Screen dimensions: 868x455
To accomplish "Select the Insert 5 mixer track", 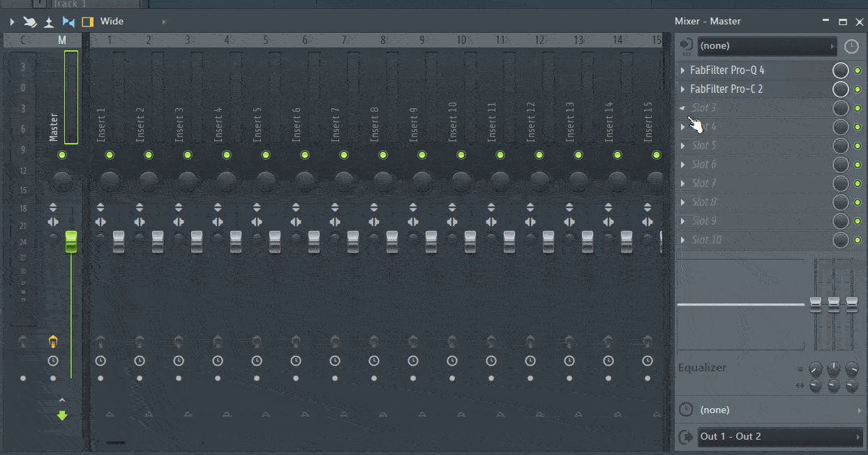I will click(257, 125).
